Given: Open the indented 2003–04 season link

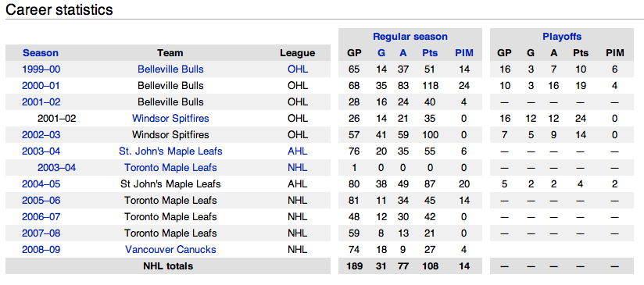Looking at the screenshot, I should pyautogui.click(x=57, y=168).
